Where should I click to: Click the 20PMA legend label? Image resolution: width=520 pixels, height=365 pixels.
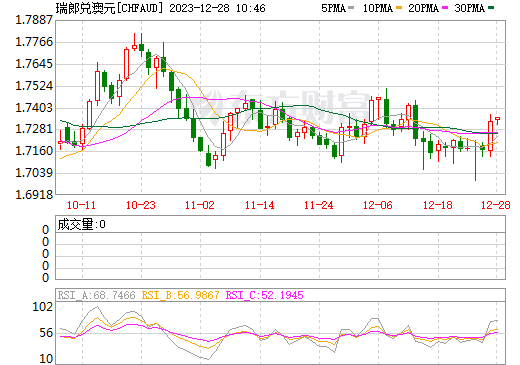[423, 8]
